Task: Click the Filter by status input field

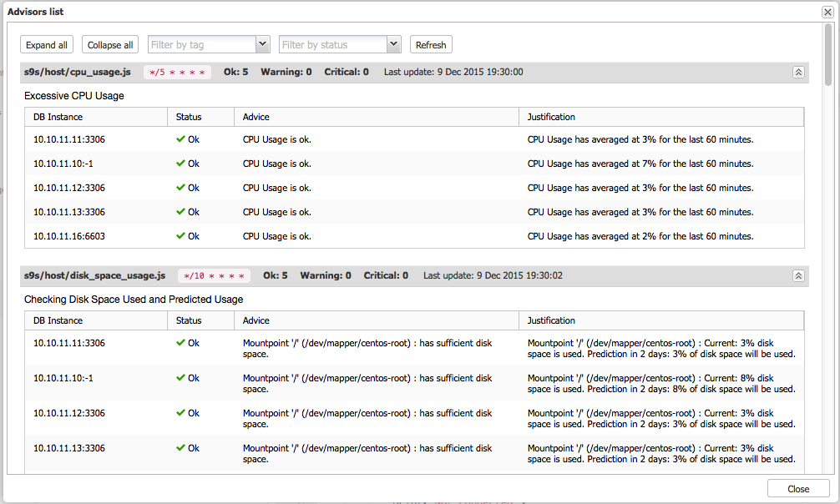Action: (333, 44)
